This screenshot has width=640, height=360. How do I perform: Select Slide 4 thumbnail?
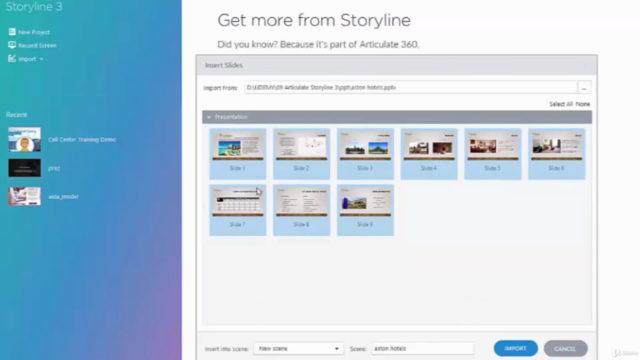point(429,154)
